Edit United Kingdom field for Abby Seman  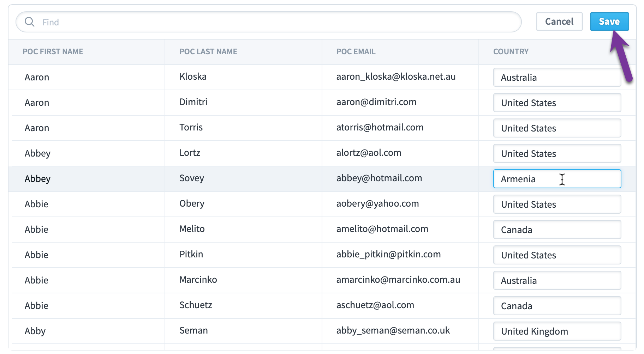[x=557, y=331]
